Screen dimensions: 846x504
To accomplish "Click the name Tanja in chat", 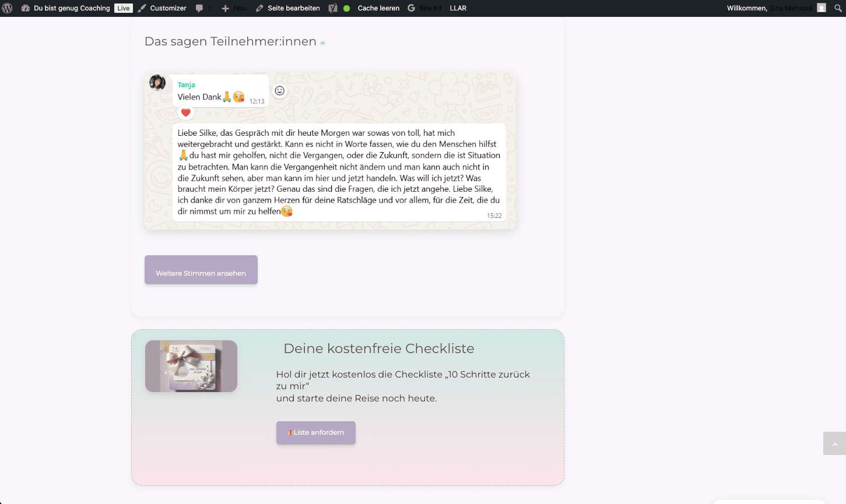I will (186, 84).
